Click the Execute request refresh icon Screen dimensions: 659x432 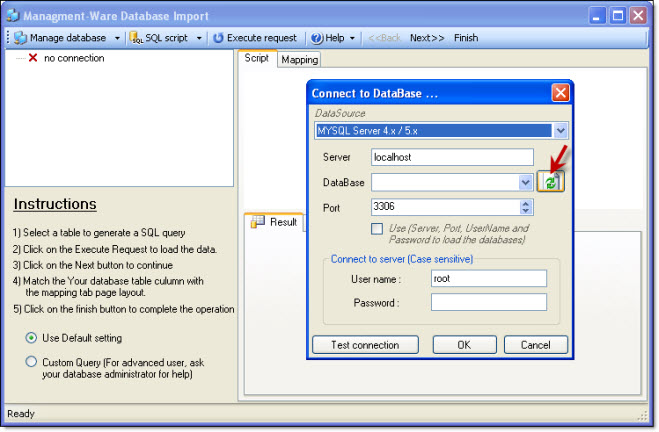pyautogui.click(x=218, y=38)
